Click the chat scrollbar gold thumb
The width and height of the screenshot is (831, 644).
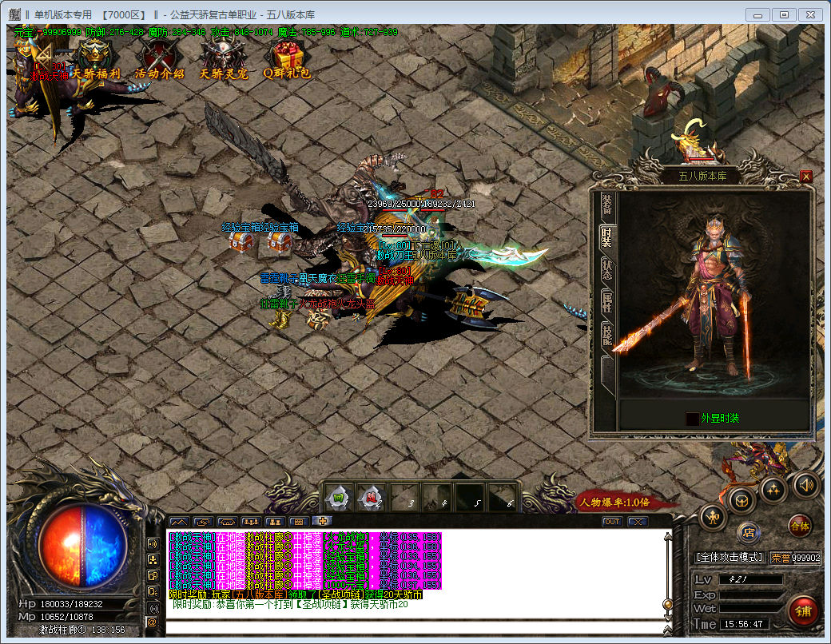[668, 604]
